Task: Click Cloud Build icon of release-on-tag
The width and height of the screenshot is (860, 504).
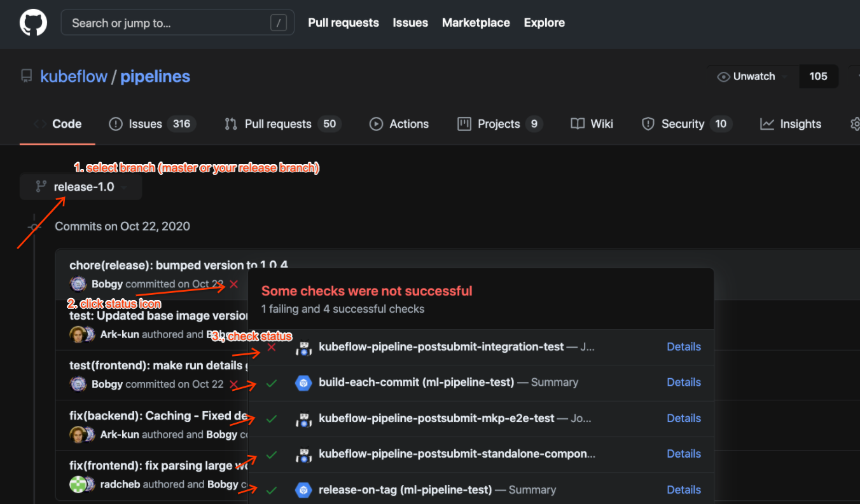Action: (x=303, y=490)
